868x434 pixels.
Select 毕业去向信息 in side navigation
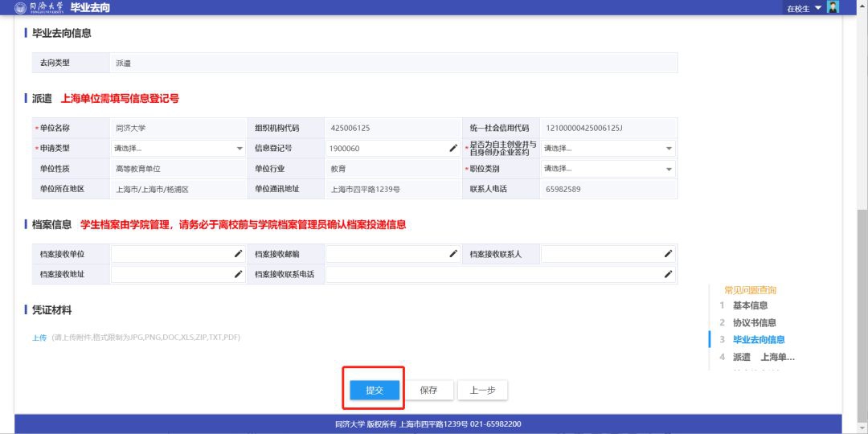(x=759, y=339)
